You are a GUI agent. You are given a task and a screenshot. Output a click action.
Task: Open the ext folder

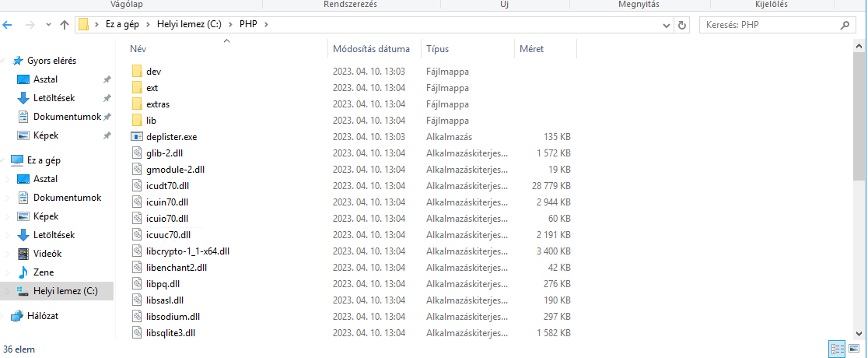[152, 88]
